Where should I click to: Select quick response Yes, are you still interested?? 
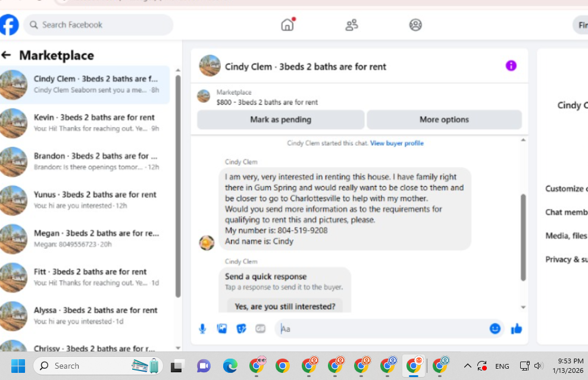point(284,306)
